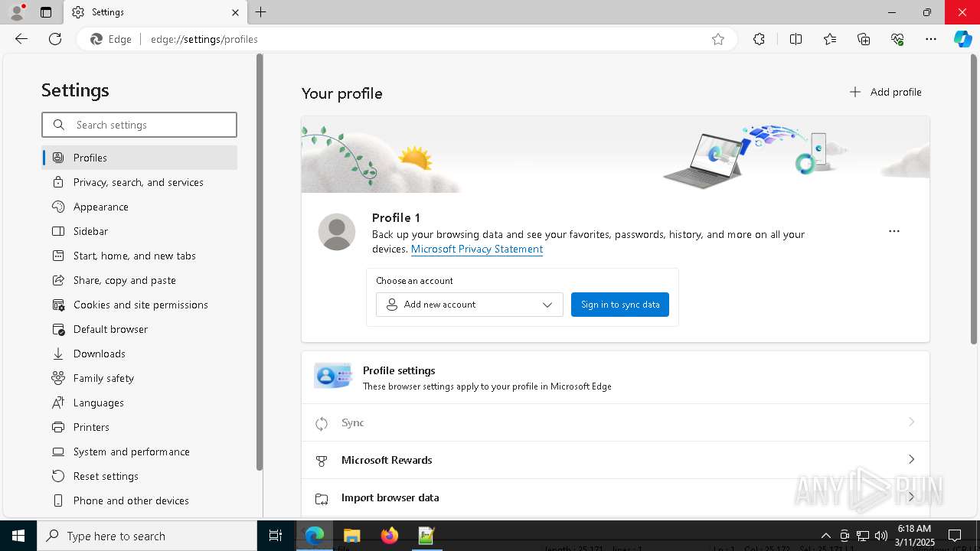The image size is (980, 551).
Task: Open System and performance settings
Action: coord(139,452)
